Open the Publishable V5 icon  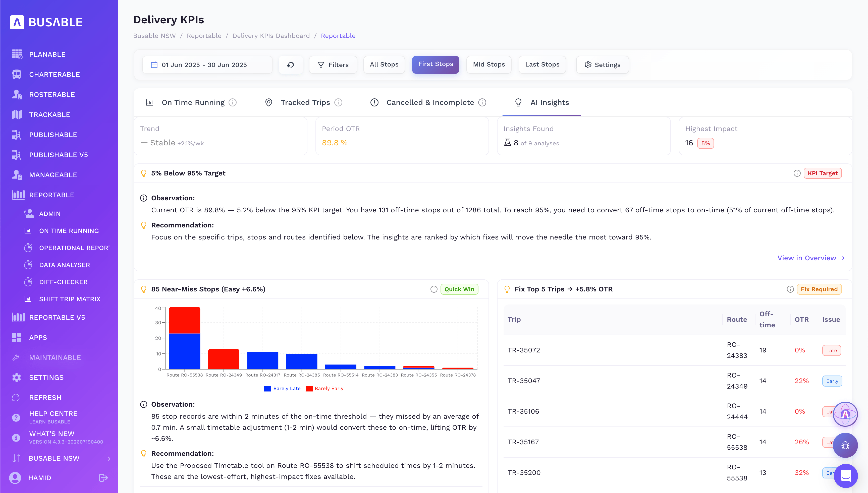tap(17, 155)
